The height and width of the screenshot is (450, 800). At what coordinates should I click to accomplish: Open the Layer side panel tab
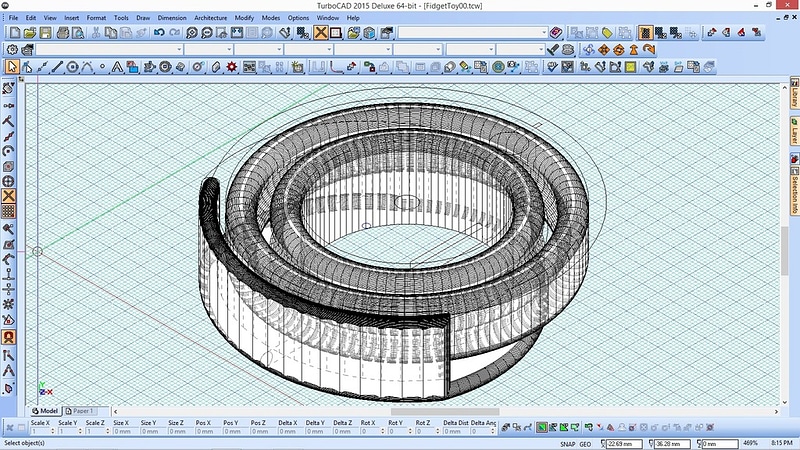(794, 131)
